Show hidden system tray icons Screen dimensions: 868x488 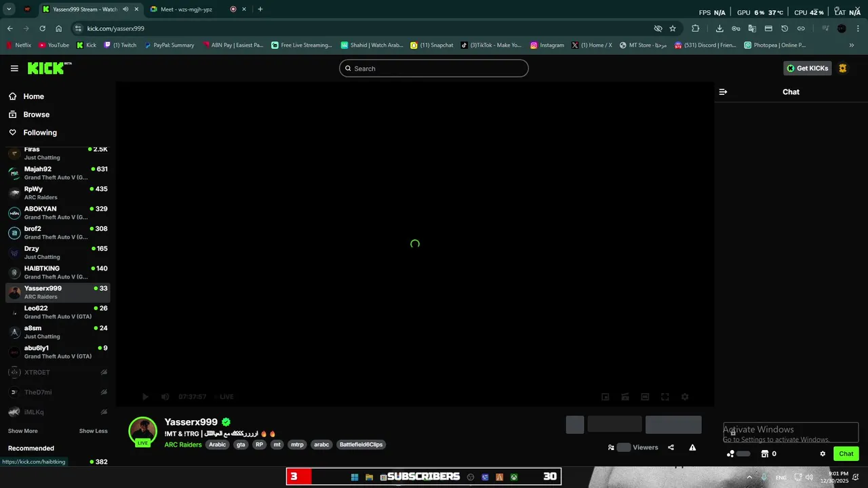click(749, 477)
